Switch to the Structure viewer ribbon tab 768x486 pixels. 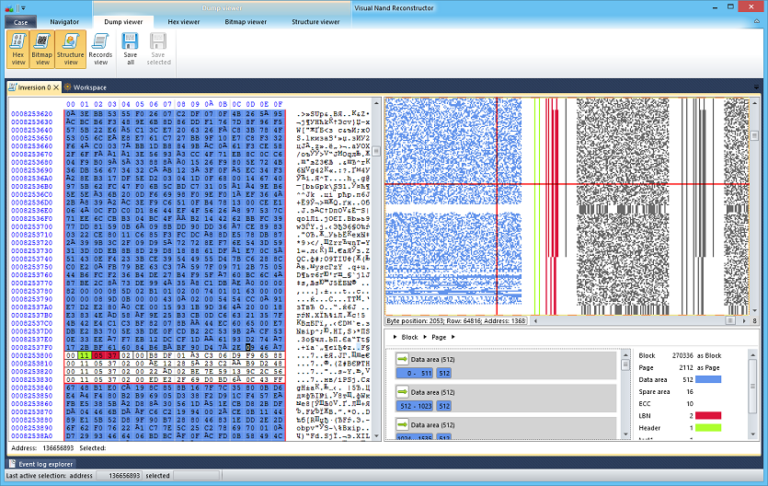tap(315, 22)
